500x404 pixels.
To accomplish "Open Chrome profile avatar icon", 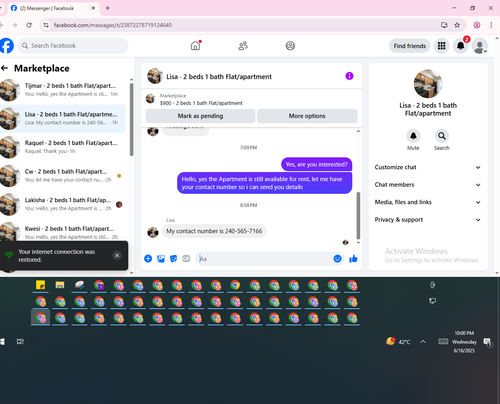I will tap(477, 25).
